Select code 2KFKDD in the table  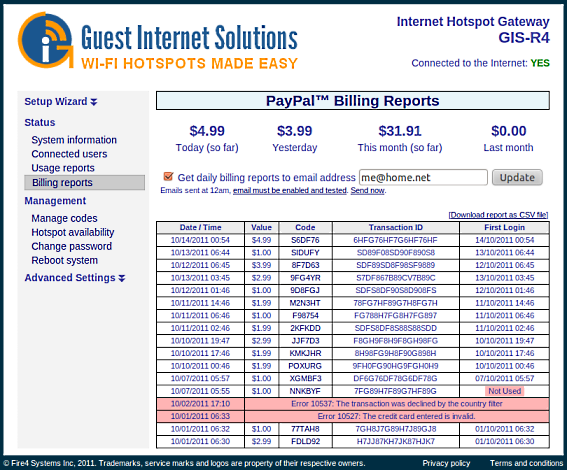tap(305, 328)
